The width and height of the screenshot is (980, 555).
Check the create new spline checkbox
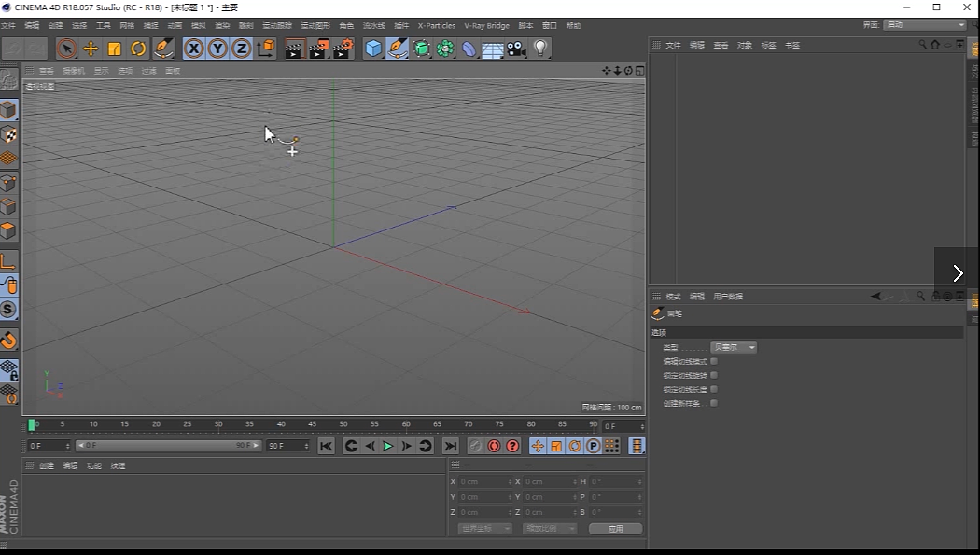pos(714,403)
